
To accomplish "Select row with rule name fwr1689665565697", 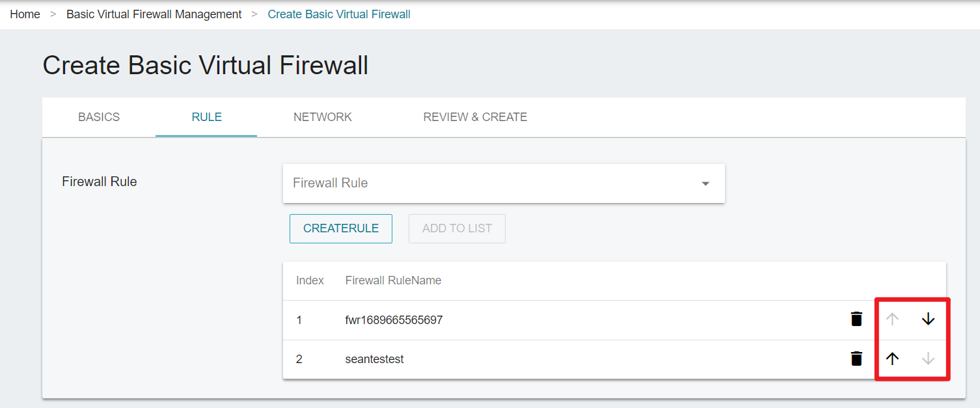I will point(614,320).
